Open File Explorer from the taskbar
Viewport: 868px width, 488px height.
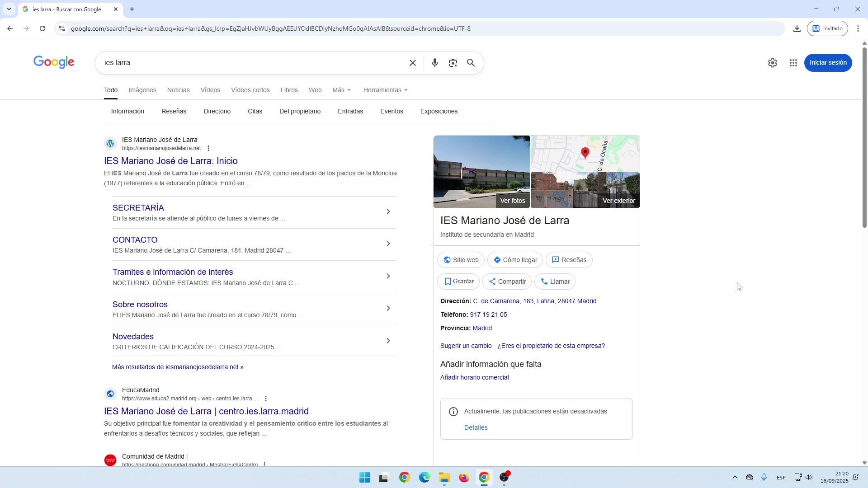coord(444,478)
